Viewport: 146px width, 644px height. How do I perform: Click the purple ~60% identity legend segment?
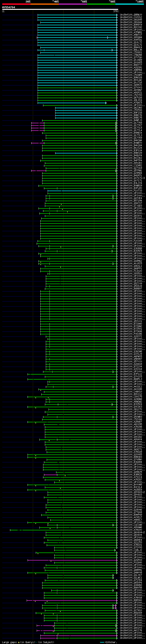[x=73, y=4]
